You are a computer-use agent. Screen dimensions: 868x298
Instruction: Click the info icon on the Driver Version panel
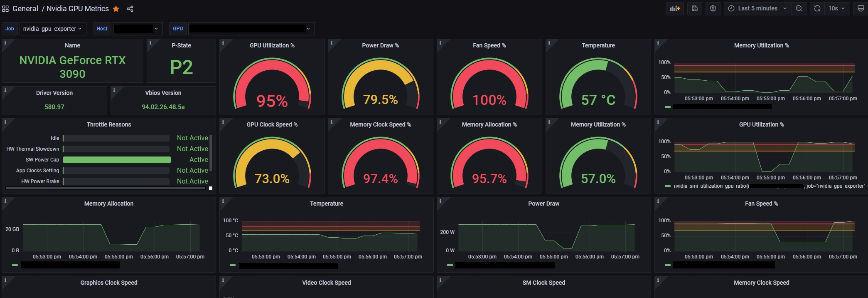(x=5, y=90)
